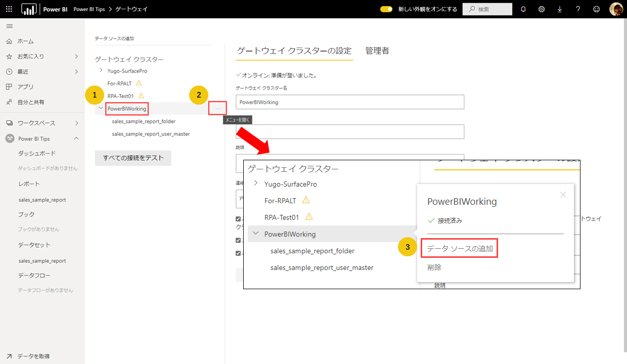This screenshot has width=627, height=364.
Task: Collapse the Power BI Tips workspace chevron
Action: [x=76, y=139]
